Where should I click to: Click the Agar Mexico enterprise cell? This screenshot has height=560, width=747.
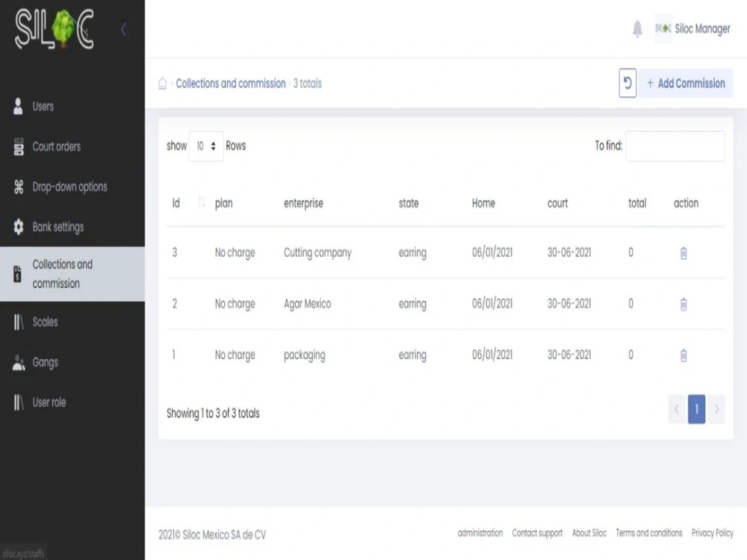[x=307, y=304]
